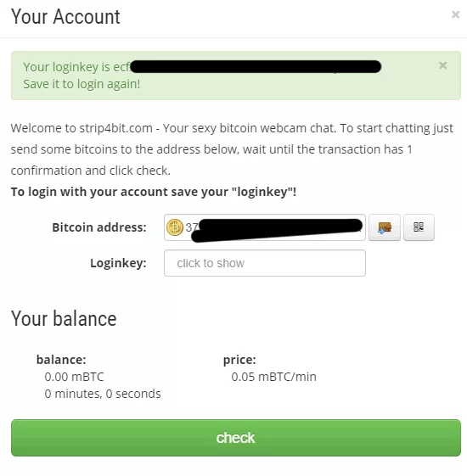The width and height of the screenshot is (467, 476).
Task: Click the Your Account heading
Action: (65, 16)
